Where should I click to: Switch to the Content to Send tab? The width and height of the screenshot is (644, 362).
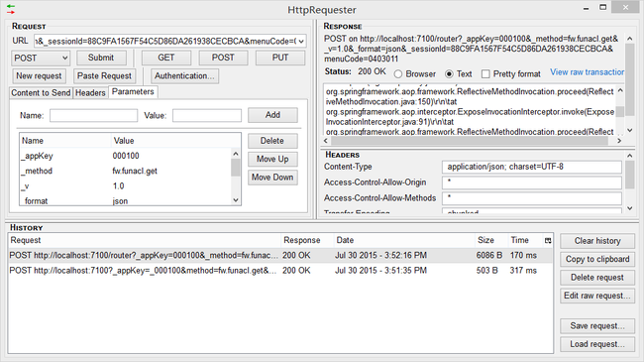[41, 93]
